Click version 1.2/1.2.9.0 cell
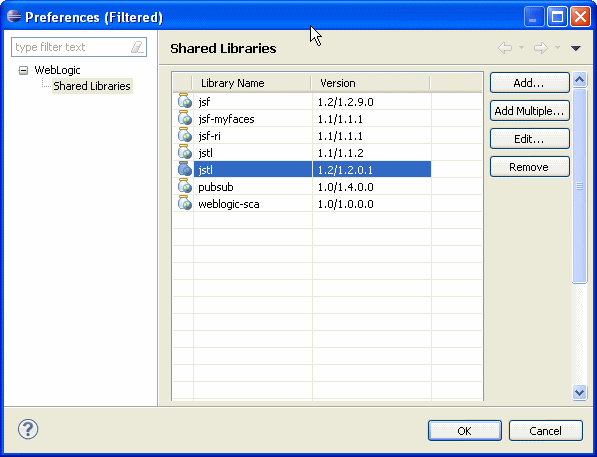Viewport: 597px width, 457px height. pos(372,102)
